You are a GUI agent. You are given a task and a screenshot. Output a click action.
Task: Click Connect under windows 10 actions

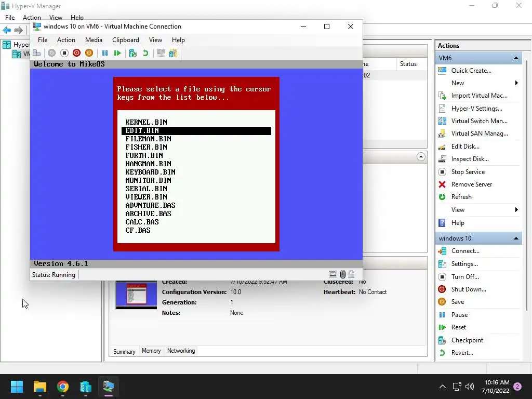pyautogui.click(x=465, y=251)
